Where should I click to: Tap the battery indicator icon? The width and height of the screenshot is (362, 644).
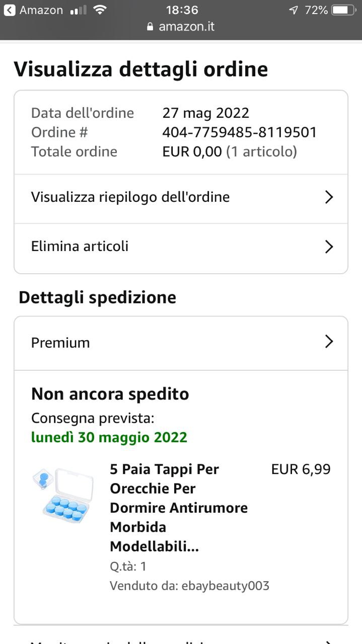(343, 10)
